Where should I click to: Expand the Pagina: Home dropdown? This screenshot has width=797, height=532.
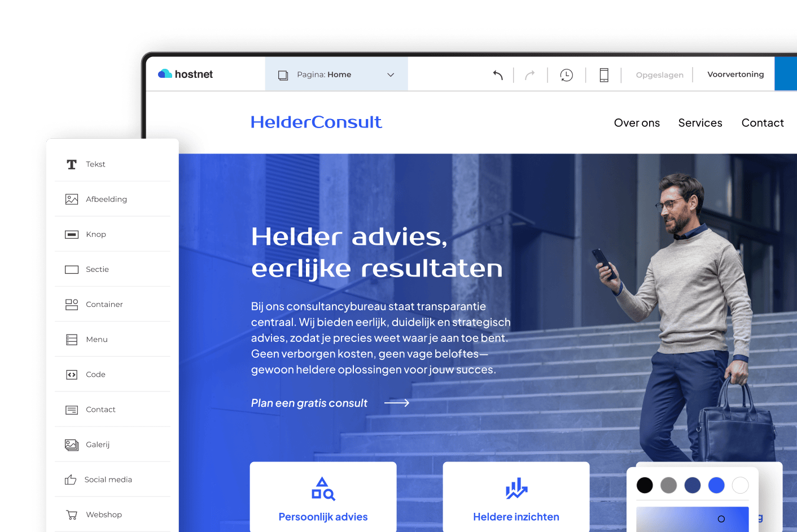tap(336, 74)
